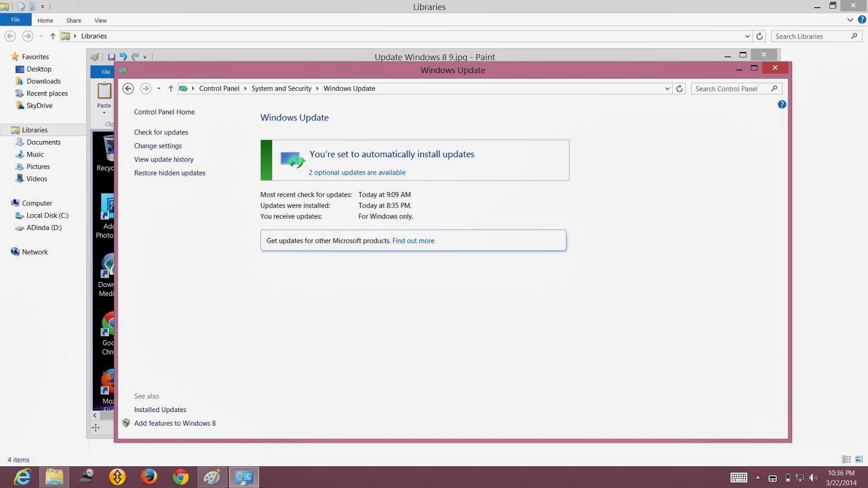The width and height of the screenshot is (868, 488).
Task: Click touch keyboard icon in tray
Action: click(x=738, y=478)
